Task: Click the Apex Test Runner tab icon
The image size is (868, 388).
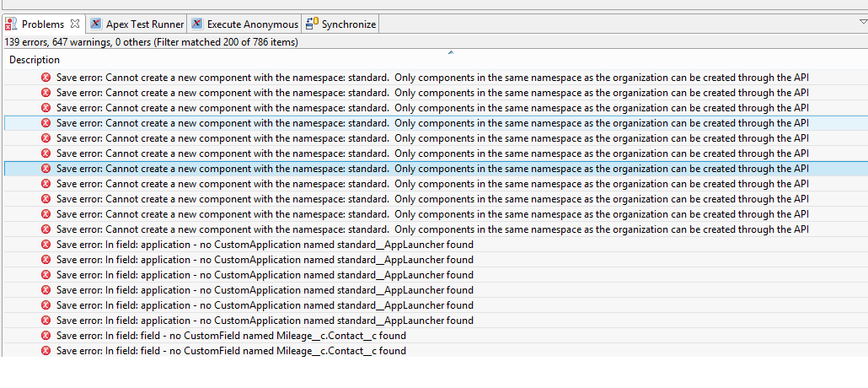Action: [x=96, y=24]
